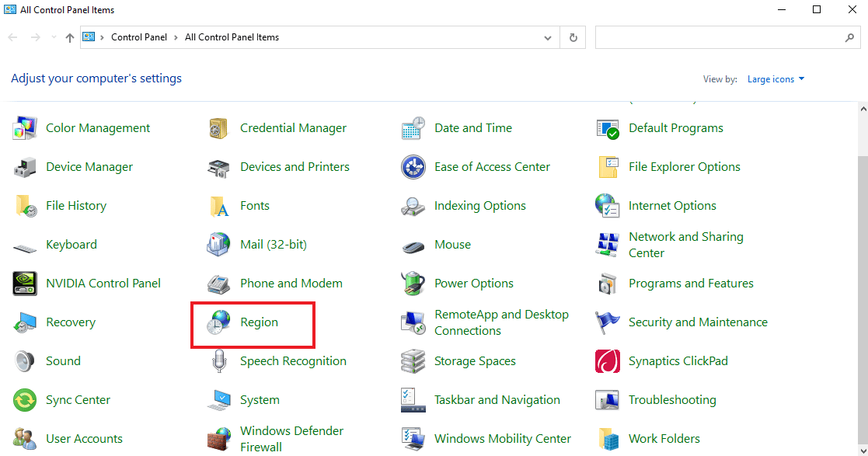Go back to previous page
868x456 pixels.
(12, 37)
